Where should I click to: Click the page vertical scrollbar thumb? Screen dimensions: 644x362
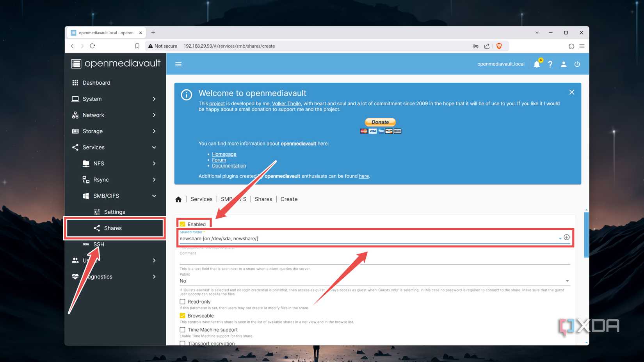586,234
